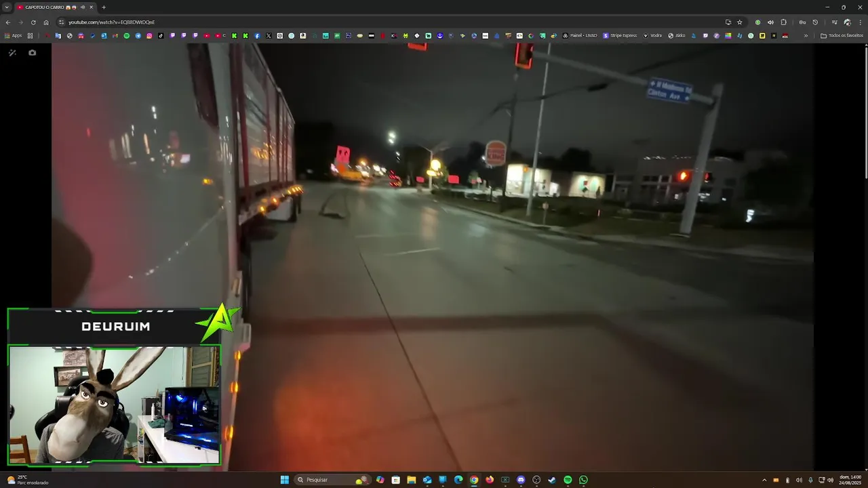Open the Todos os favoritos folder

click(842, 35)
